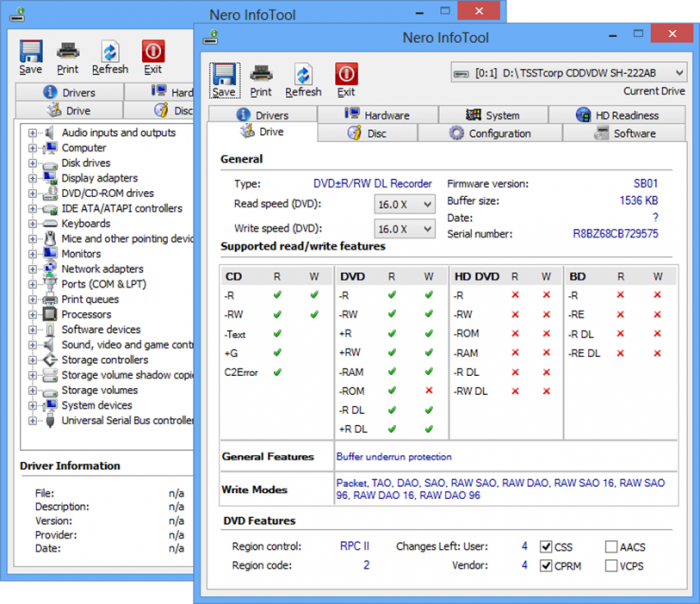Toggle the VCPS checkbox

click(611, 566)
